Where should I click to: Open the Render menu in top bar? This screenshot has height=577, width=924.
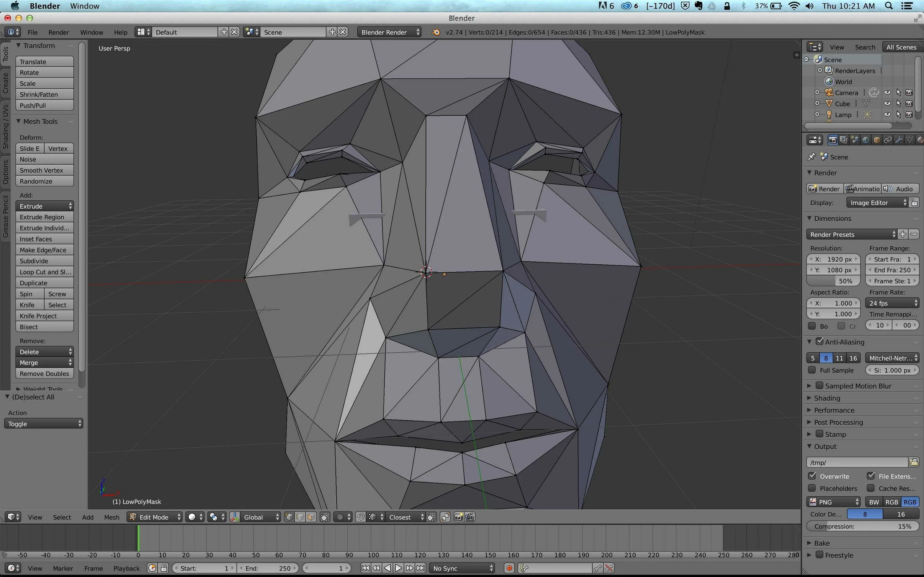click(59, 32)
